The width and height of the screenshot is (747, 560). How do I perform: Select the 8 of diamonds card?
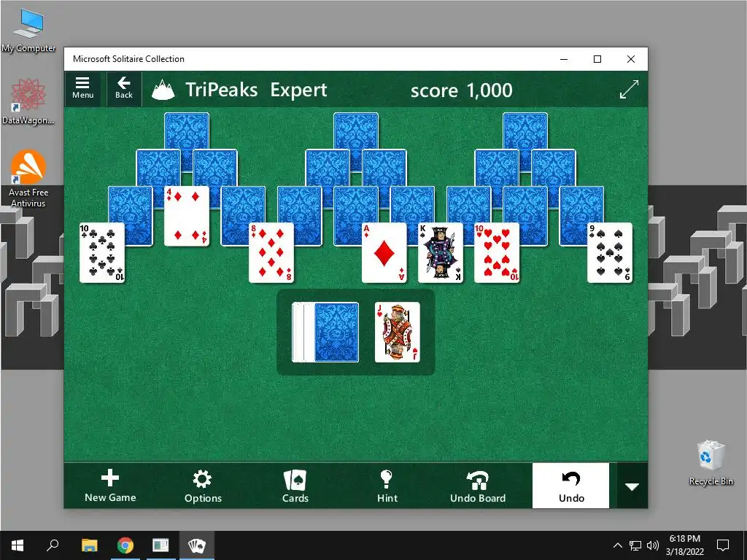[271, 253]
